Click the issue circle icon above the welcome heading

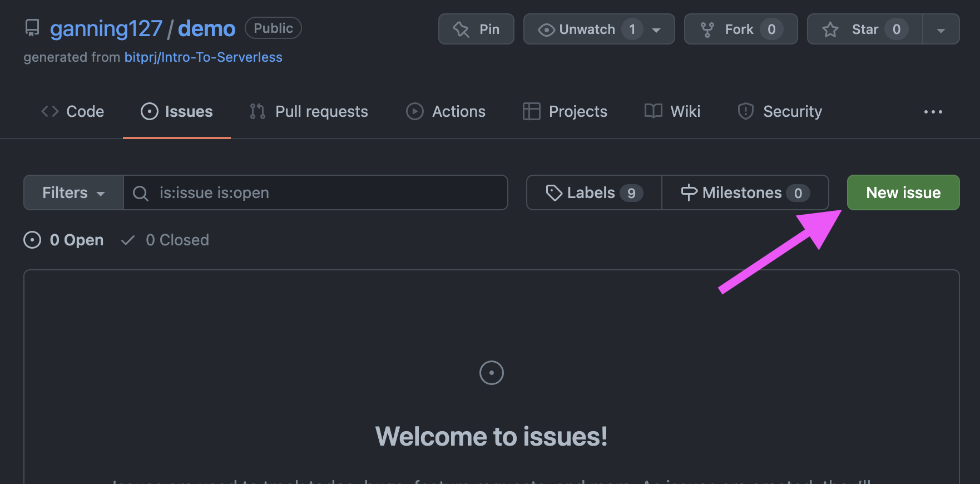492,373
